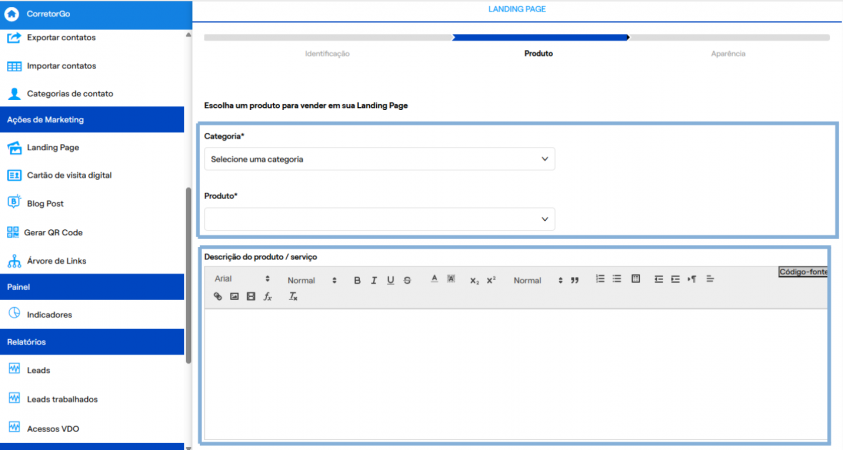Toggle underline formatting in the editor toolbar

[x=391, y=280]
